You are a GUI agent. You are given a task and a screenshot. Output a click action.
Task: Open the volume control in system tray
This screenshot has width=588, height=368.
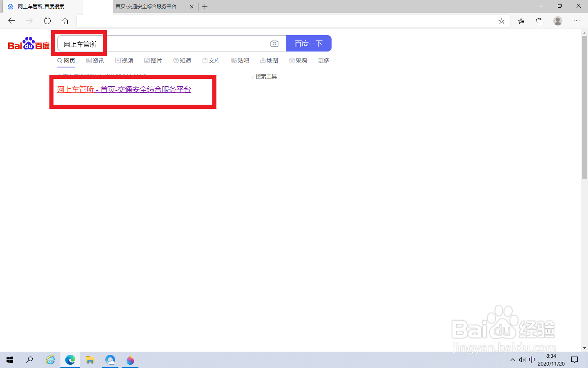point(522,360)
